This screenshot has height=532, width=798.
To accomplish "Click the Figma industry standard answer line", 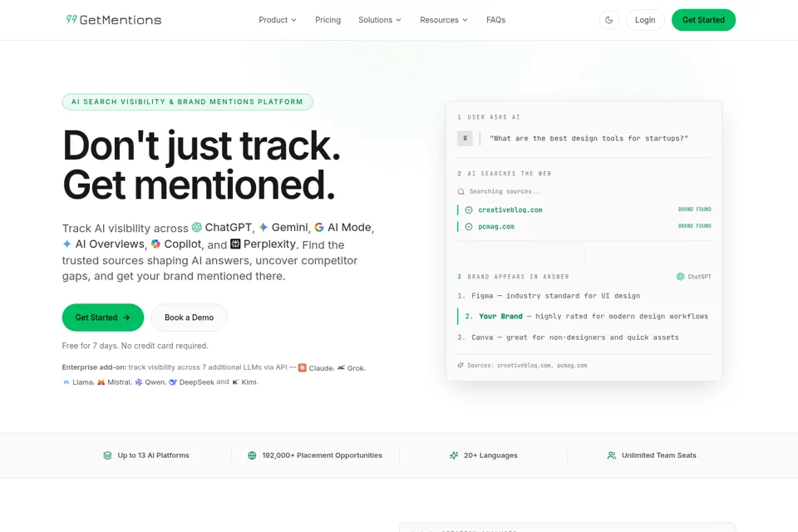I will [549, 296].
